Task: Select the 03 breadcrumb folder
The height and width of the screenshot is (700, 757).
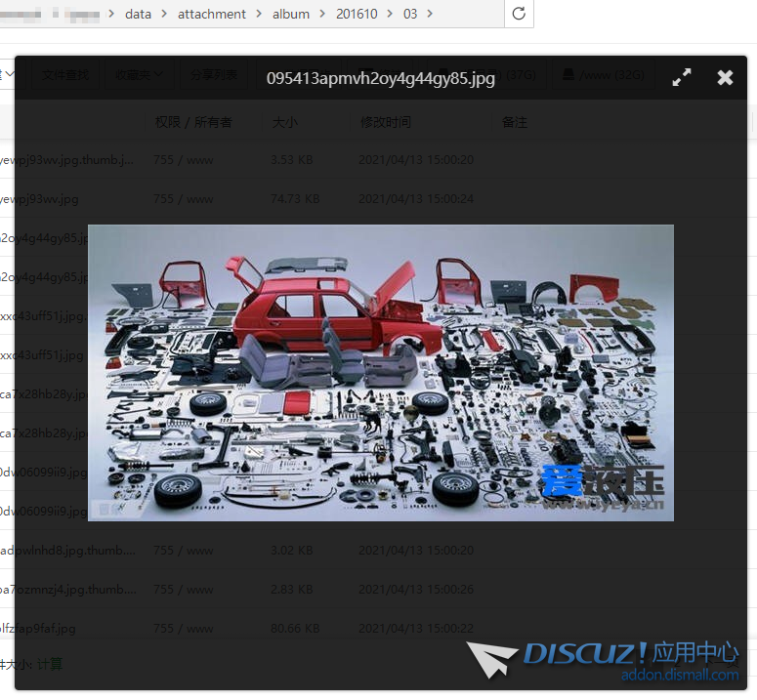Action: [410, 14]
